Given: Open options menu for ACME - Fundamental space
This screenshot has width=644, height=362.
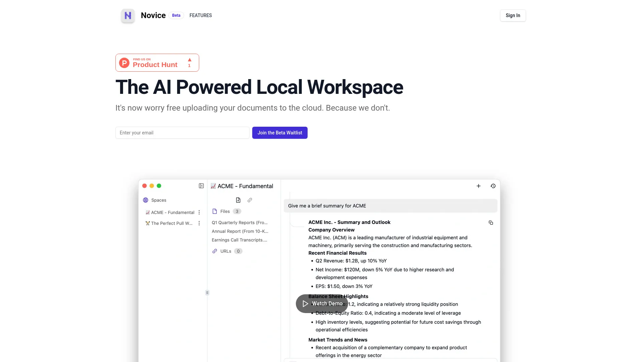Looking at the screenshot, I should (199, 212).
